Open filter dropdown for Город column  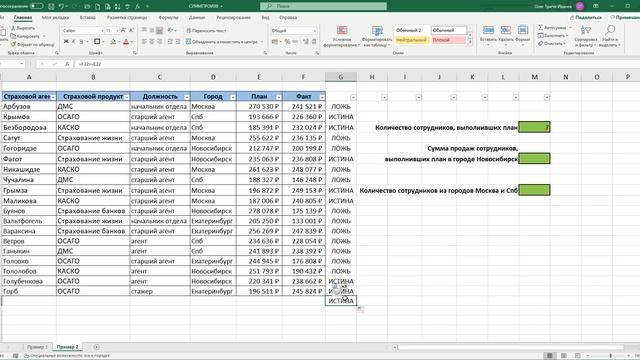(233, 97)
